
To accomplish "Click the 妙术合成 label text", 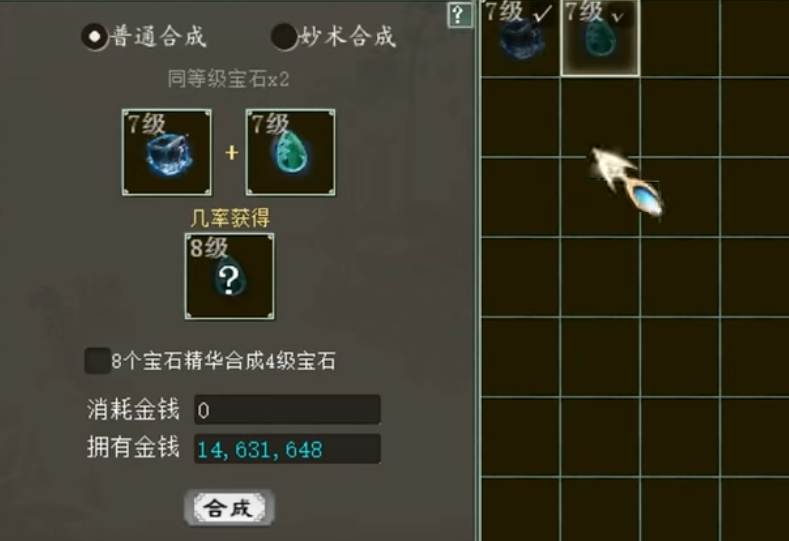I will (x=348, y=37).
